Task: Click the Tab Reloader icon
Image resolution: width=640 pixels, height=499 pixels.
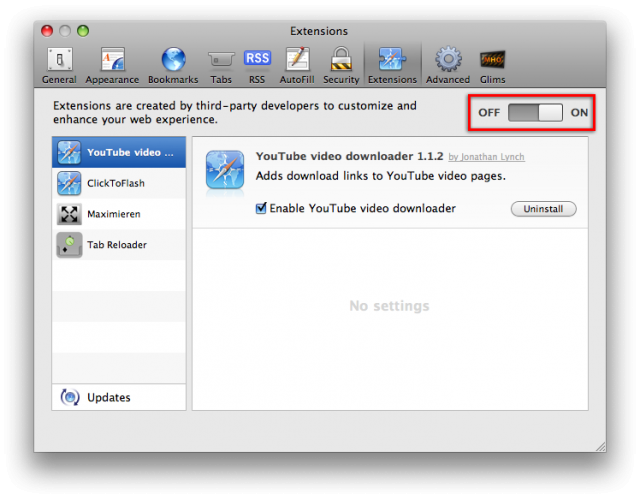Action: [x=69, y=245]
